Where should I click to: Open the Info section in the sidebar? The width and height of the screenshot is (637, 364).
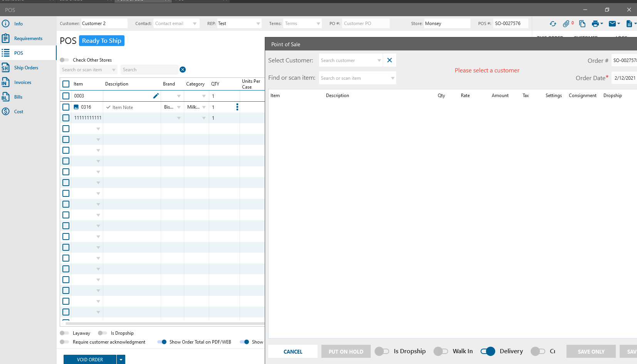click(18, 24)
